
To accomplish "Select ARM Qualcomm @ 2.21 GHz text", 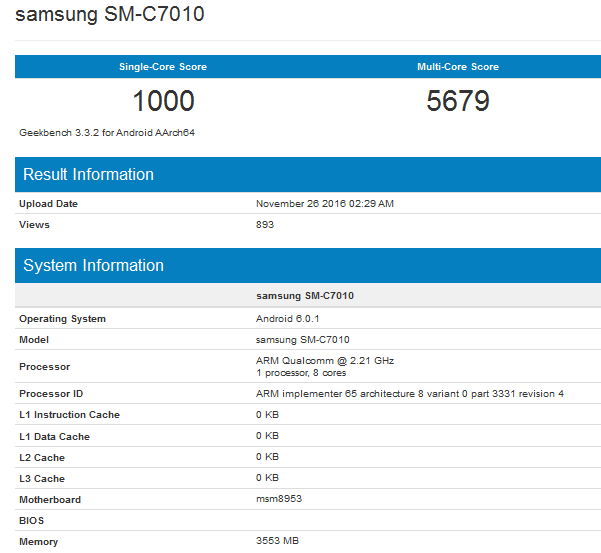I will pos(325,361).
